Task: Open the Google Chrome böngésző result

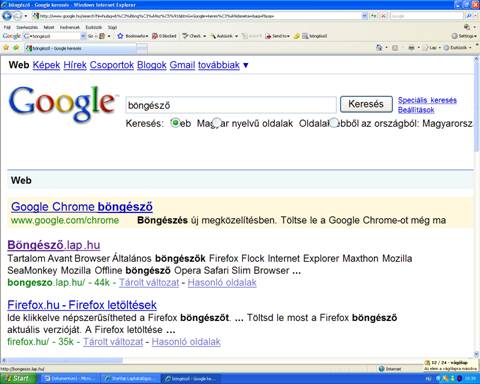Action: (82, 207)
